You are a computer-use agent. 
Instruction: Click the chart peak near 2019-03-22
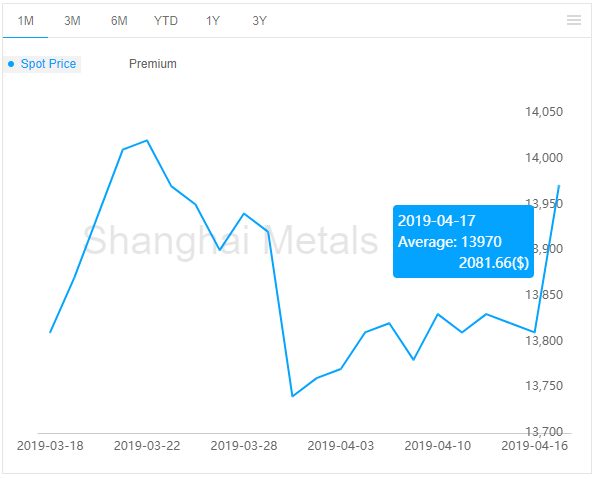[x=147, y=141]
